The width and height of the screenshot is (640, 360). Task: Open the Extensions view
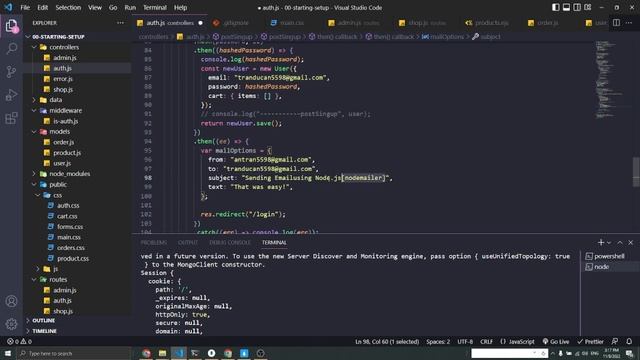coord(11,118)
